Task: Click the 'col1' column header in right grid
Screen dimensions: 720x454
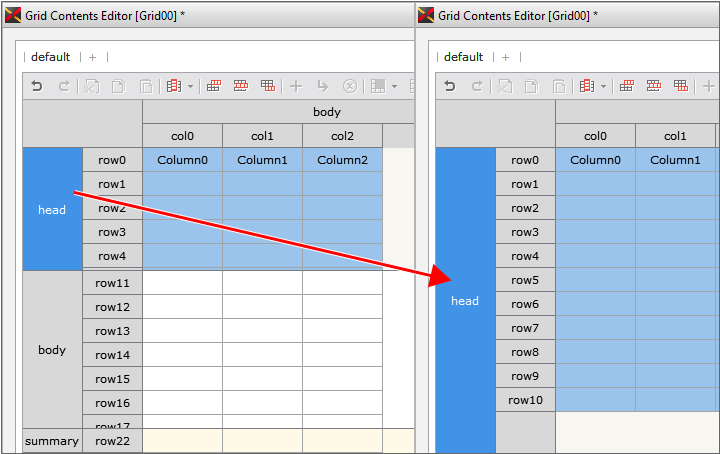Action: (x=675, y=136)
